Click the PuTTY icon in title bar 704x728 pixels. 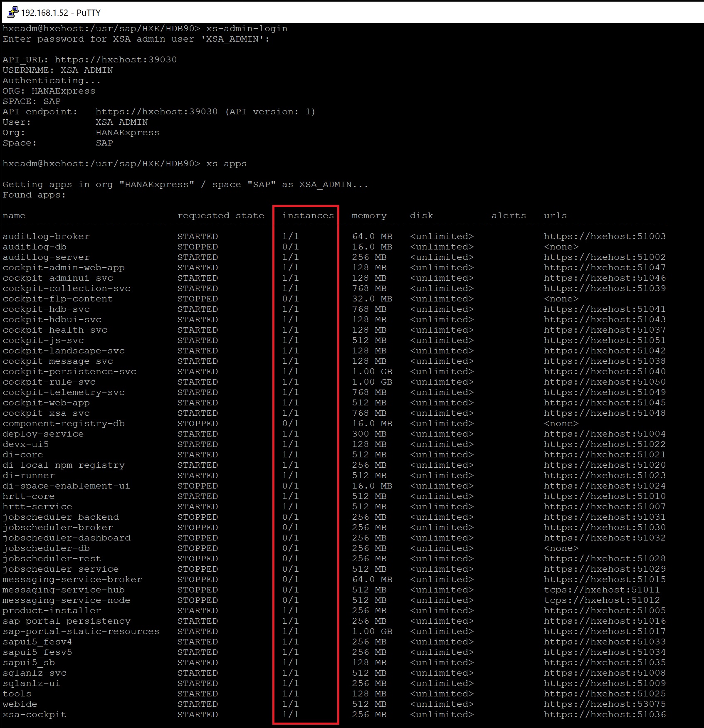(12, 12)
